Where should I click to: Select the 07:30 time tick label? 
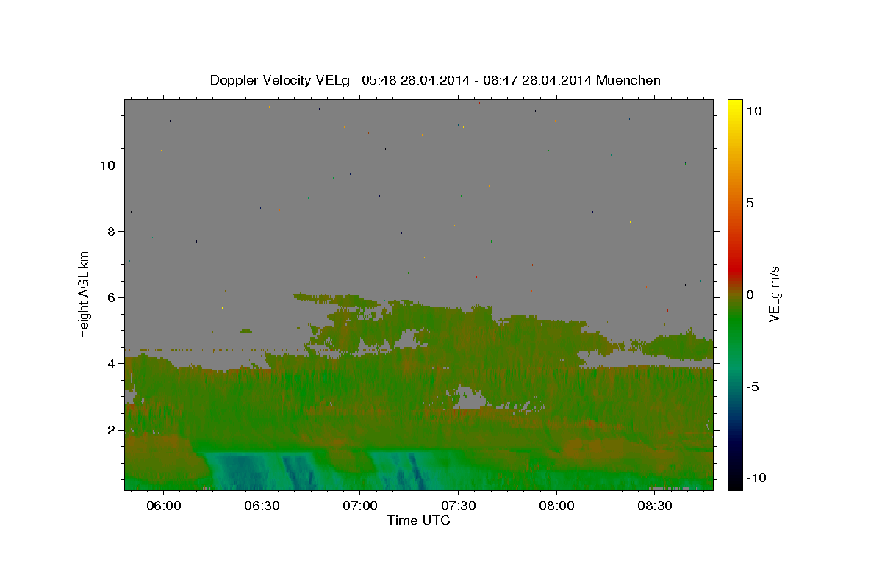458,506
